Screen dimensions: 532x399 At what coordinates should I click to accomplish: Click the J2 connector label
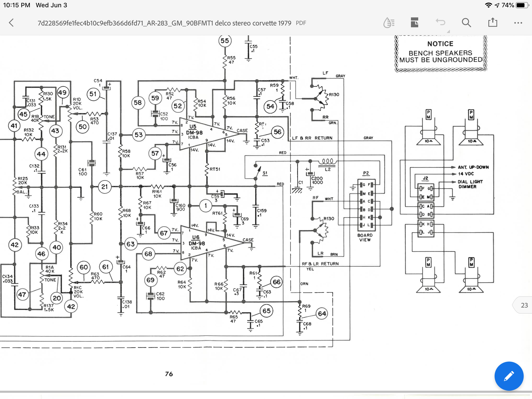click(x=426, y=178)
